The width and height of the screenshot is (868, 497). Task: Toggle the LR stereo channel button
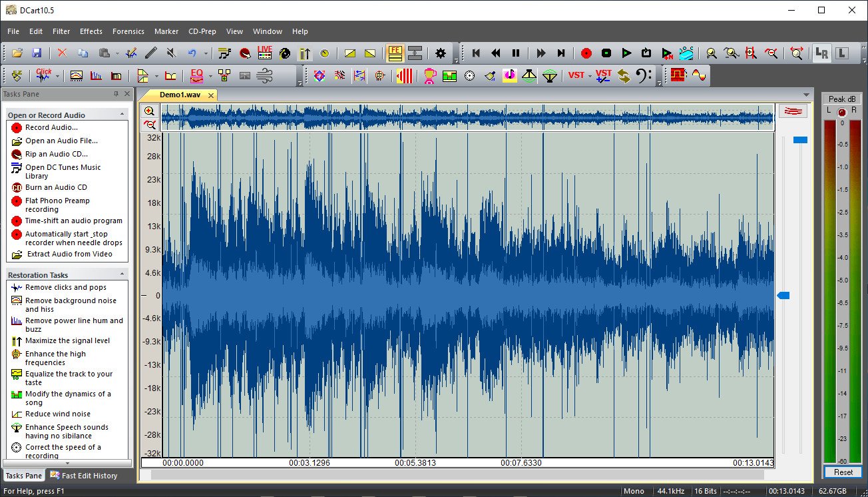point(821,53)
